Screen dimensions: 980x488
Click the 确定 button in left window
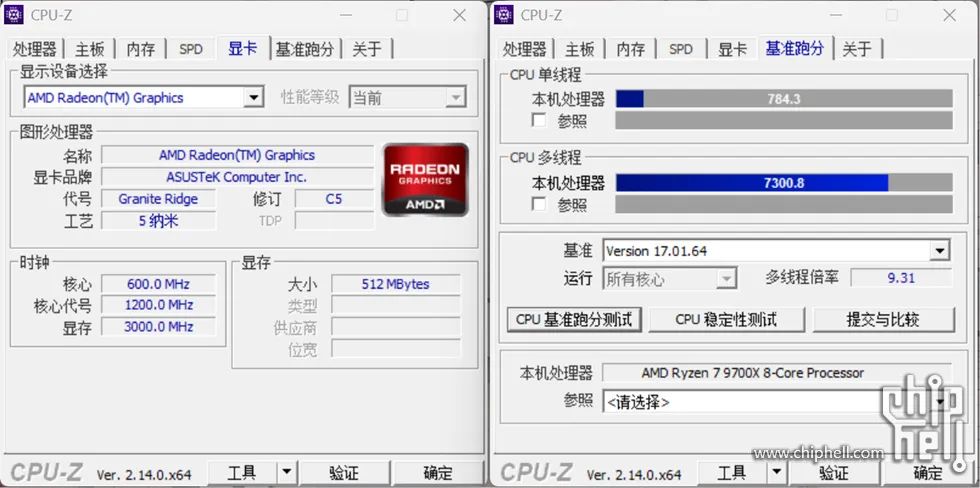(438, 472)
